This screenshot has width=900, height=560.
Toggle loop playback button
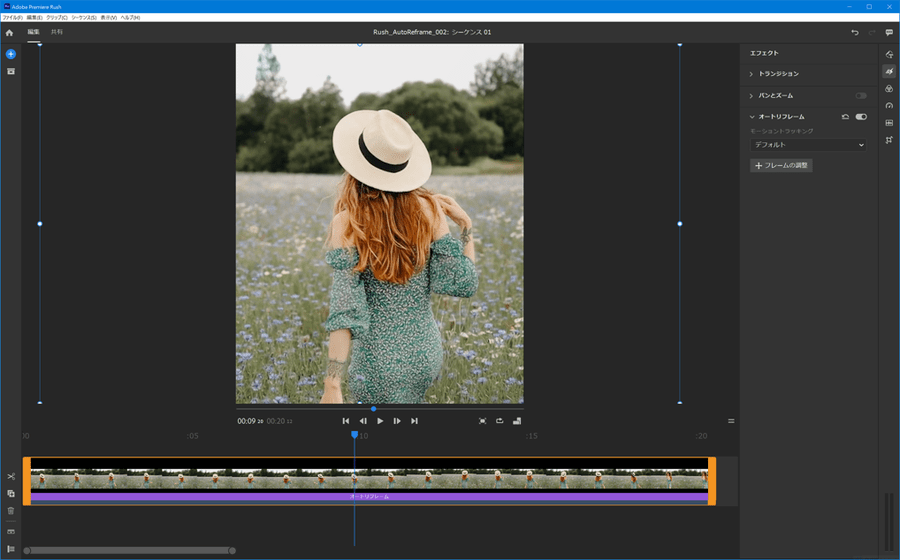[x=500, y=421]
